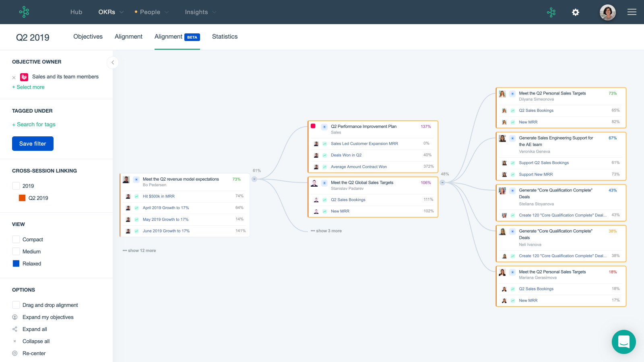This screenshot has width=644, height=362.
Task: Click the Re-center icon in Options
Action: pos(15,353)
